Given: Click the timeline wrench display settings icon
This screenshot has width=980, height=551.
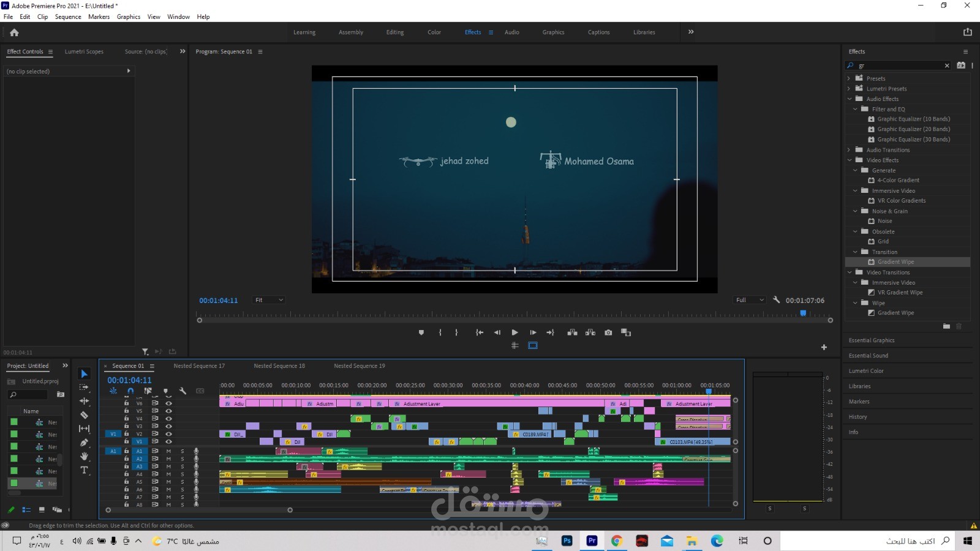Looking at the screenshot, I should point(183,391).
